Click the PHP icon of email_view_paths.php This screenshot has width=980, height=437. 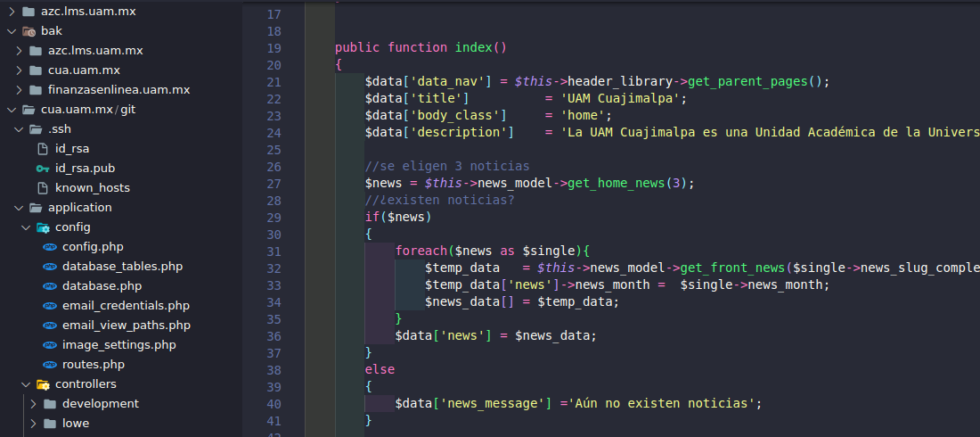[x=49, y=325]
